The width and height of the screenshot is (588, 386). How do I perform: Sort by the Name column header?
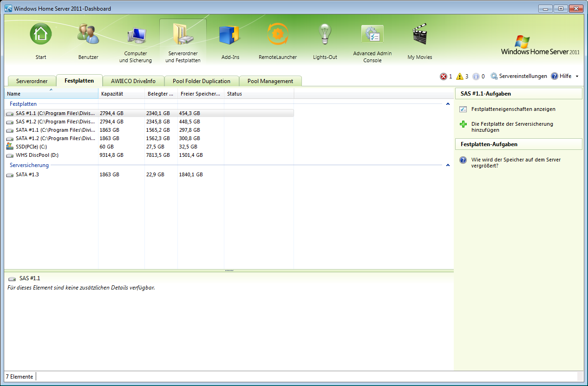point(51,94)
